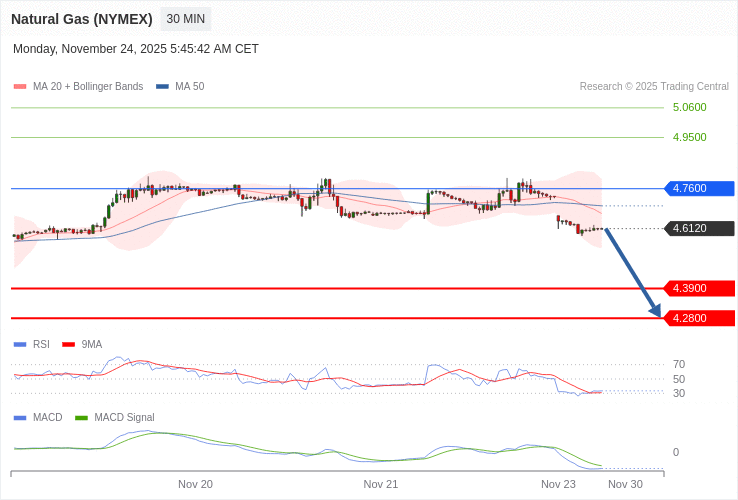
Task: Click the RSI legend swatch
Action: pos(20,345)
